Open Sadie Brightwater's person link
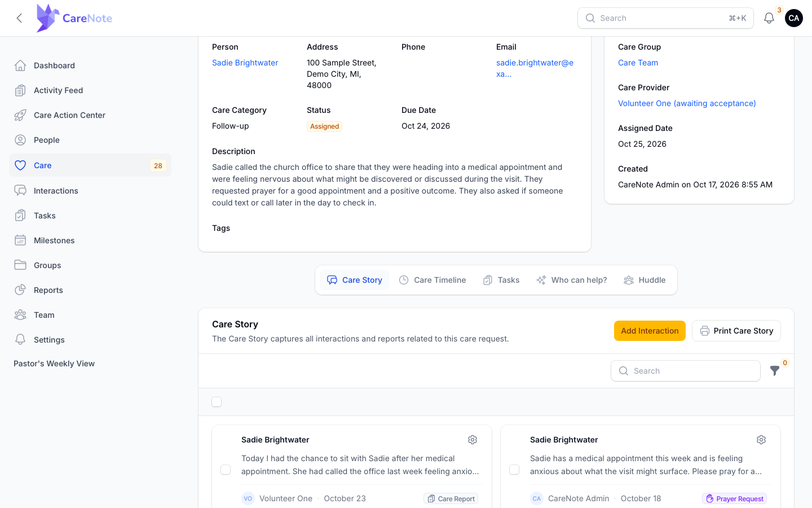This screenshot has width=812, height=508. (x=245, y=63)
